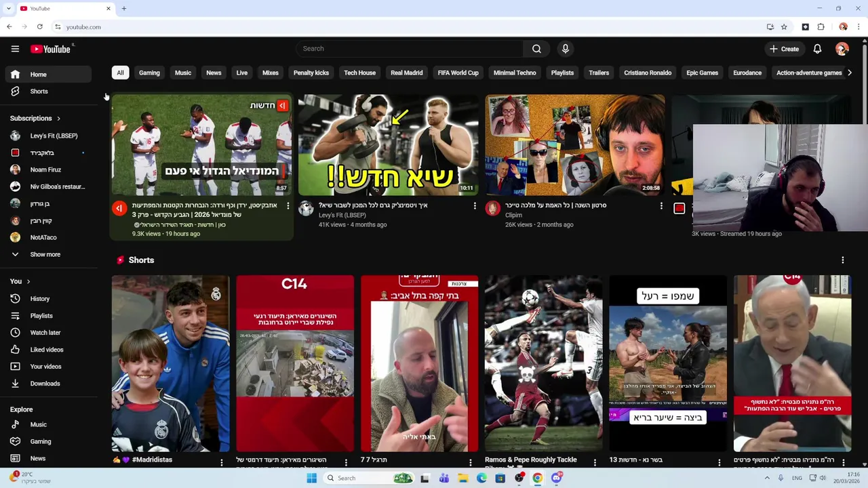Open Noam Firuz subscription channel

coord(47,169)
